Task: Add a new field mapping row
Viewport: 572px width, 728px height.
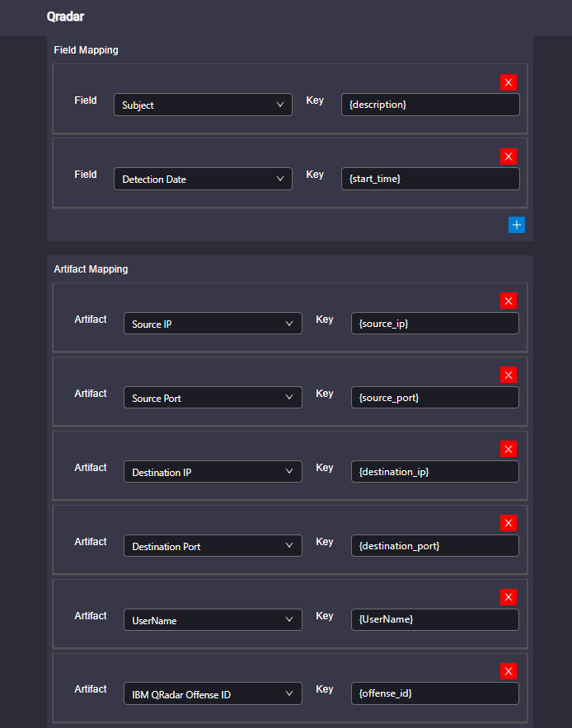Action: click(517, 225)
